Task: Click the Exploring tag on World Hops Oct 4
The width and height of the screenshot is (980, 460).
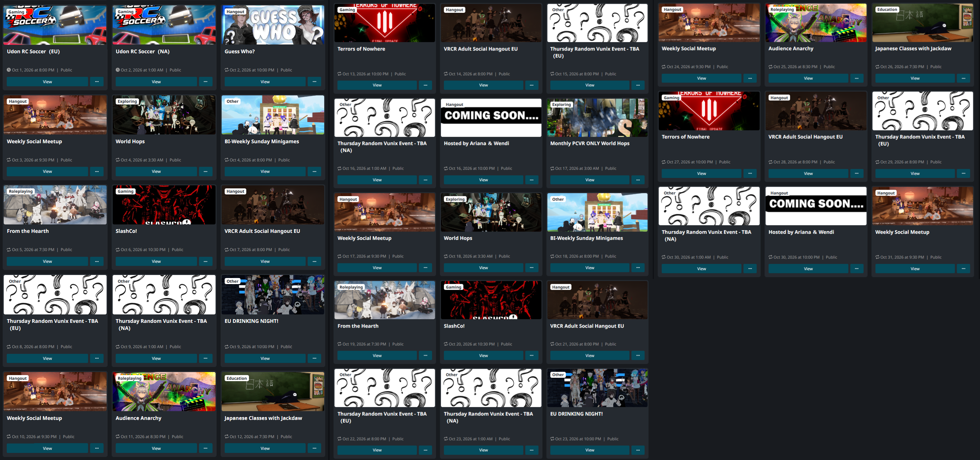Action: [x=127, y=101]
